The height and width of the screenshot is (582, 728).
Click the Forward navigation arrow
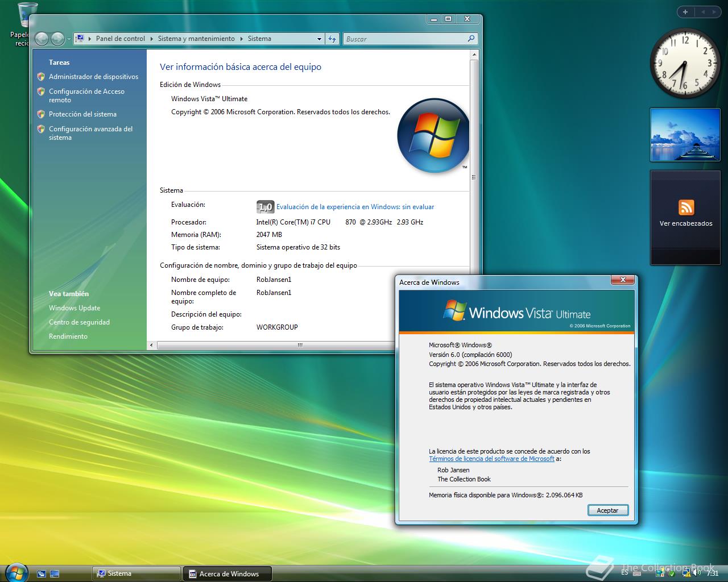57,39
